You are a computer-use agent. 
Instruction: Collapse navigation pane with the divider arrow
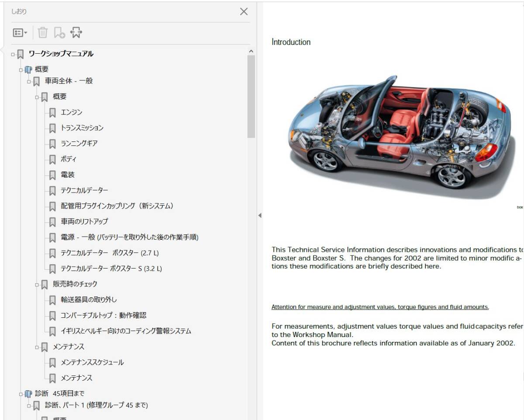pyautogui.click(x=259, y=215)
